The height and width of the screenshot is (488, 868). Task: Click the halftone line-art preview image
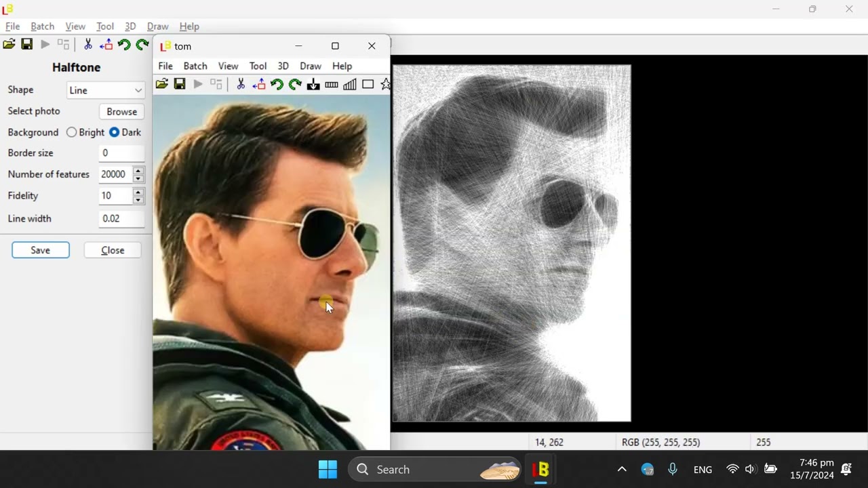(x=512, y=243)
